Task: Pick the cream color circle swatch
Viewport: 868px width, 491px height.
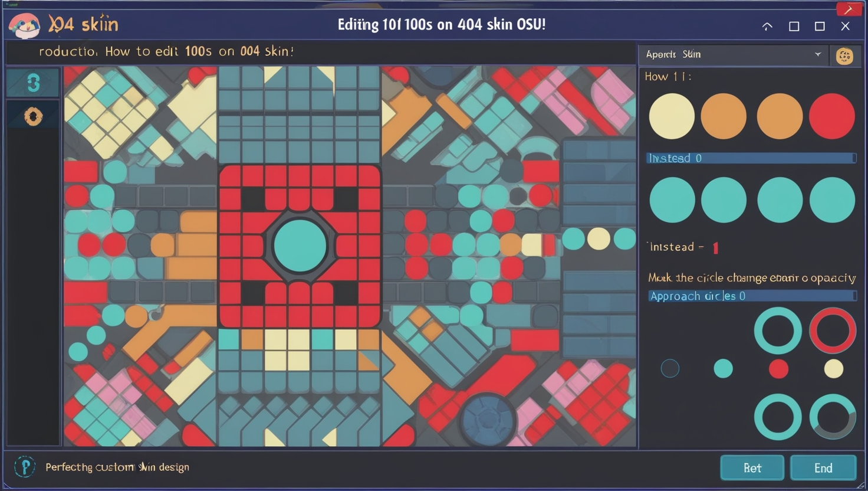Action: click(672, 116)
